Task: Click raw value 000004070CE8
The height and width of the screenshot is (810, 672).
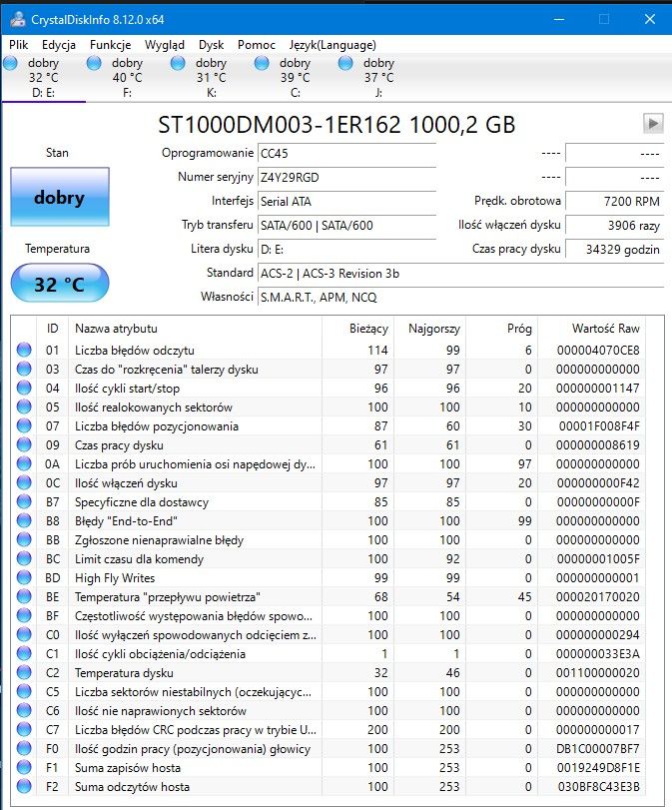Action: click(x=598, y=351)
